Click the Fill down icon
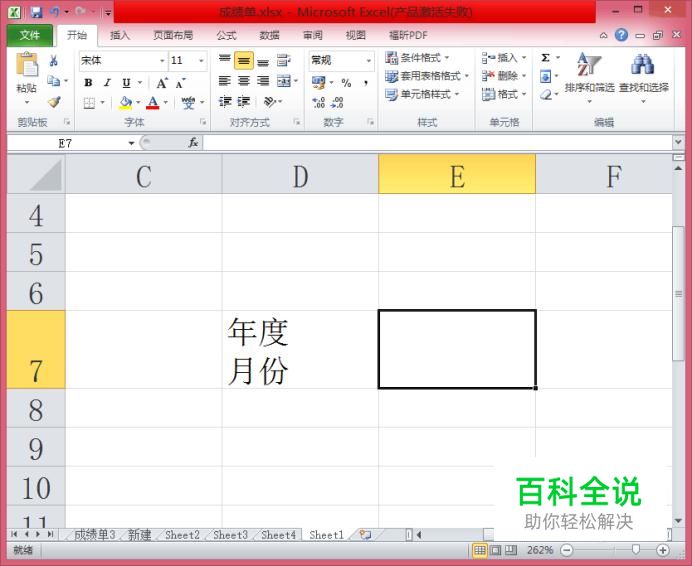This screenshot has width=692, height=566. pyautogui.click(x=545, y=77)
